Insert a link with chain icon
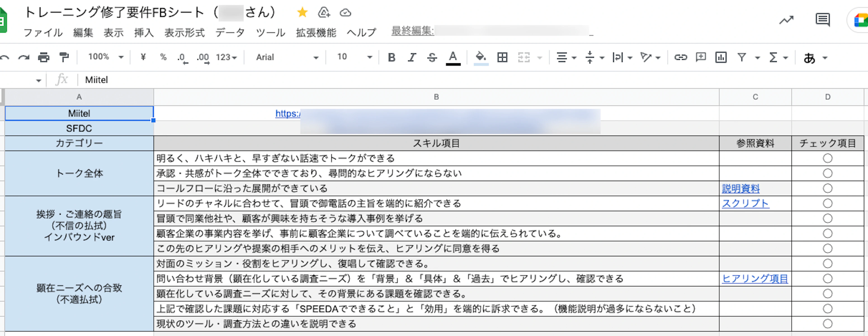 tap(680, 58)
